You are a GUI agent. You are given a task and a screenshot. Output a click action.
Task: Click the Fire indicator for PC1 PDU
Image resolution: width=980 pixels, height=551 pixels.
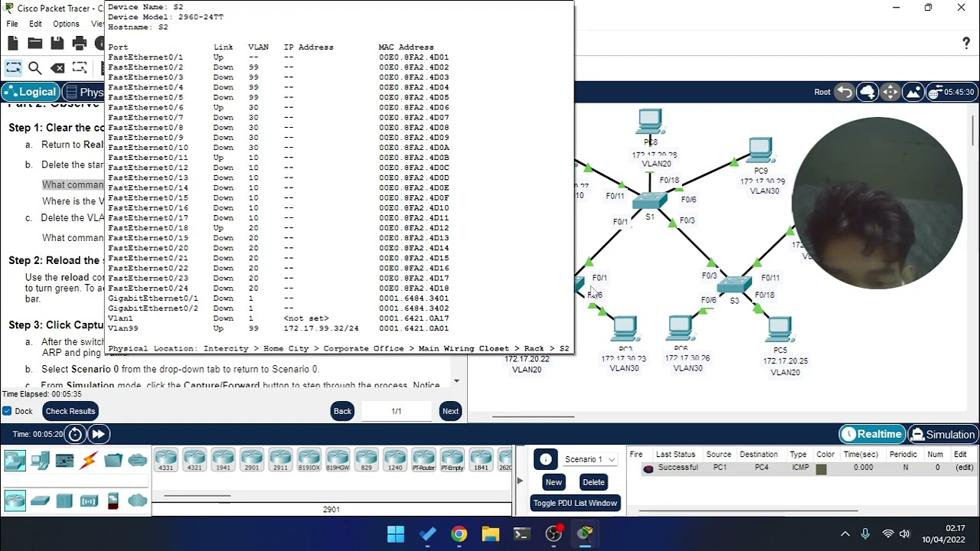[648, 468]
